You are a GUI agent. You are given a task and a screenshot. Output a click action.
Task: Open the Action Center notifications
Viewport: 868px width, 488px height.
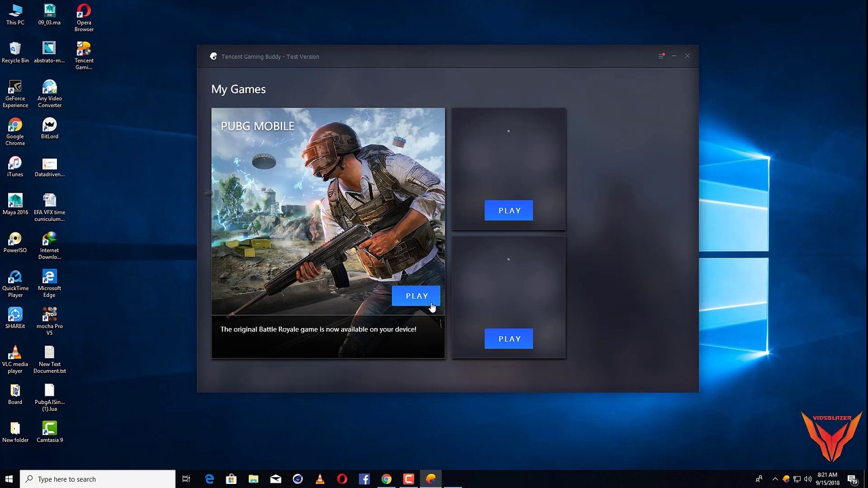click(x=853, y=479)
